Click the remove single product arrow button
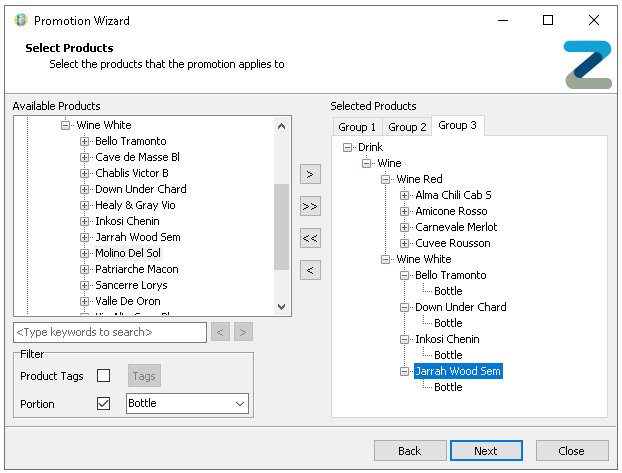 coord(310,270)
